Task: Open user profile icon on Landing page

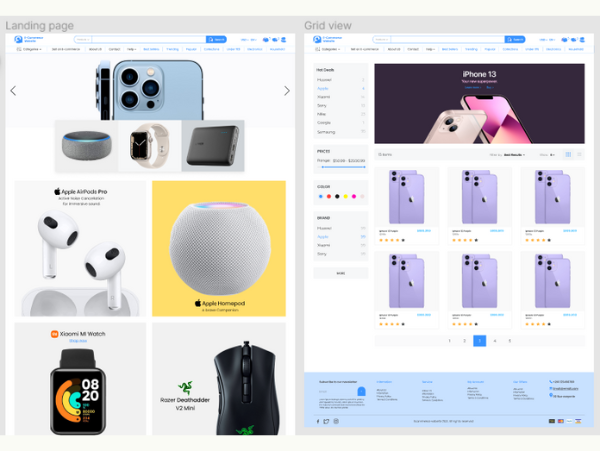Action: click(x=284, y=39)
